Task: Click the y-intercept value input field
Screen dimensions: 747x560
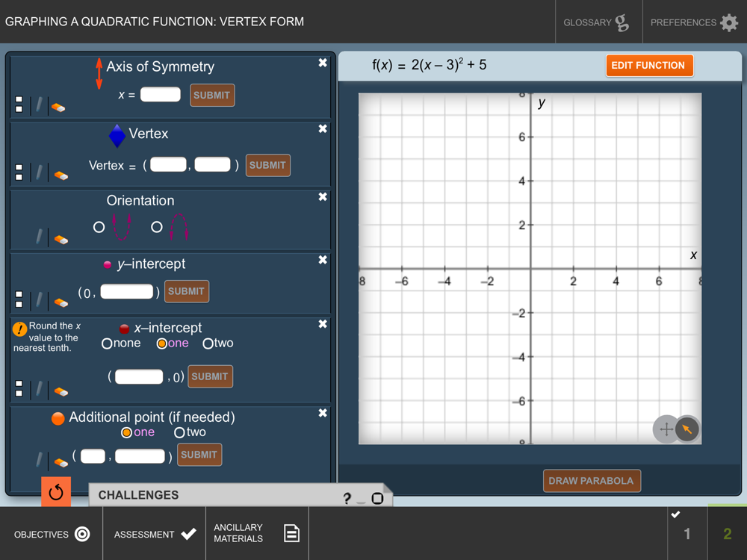Action: tap(127, 291)
